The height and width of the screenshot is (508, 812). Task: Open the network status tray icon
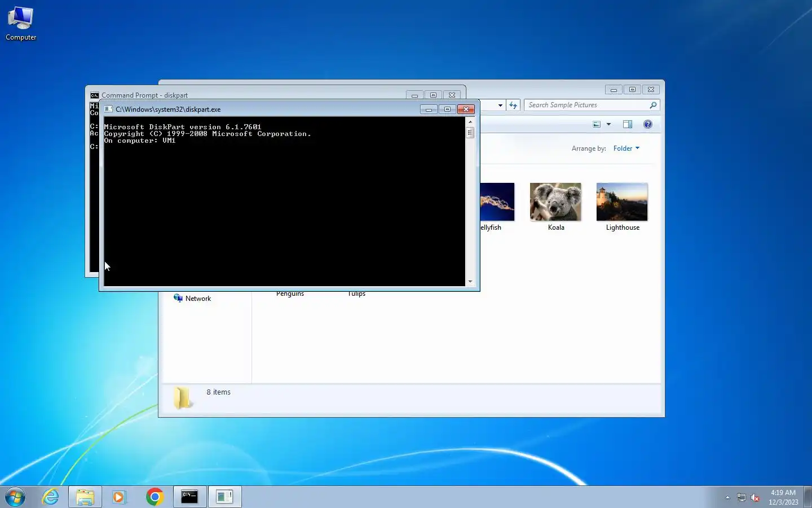point(741,497)
